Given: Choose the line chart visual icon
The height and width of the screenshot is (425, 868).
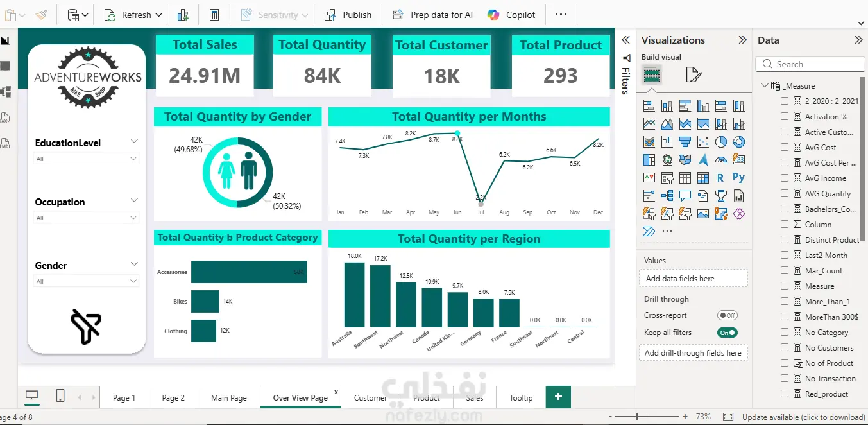Looking at the screenshot, I should pos(649,125).
